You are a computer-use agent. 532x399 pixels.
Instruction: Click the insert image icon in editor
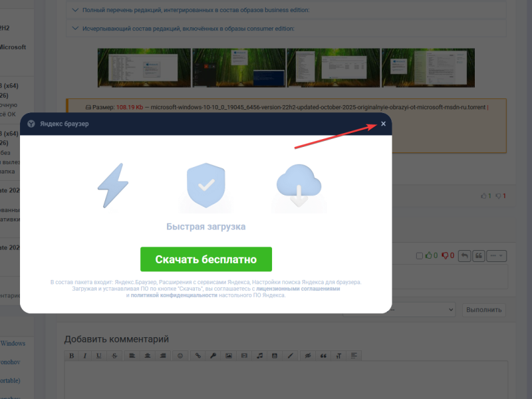(229, 356)
